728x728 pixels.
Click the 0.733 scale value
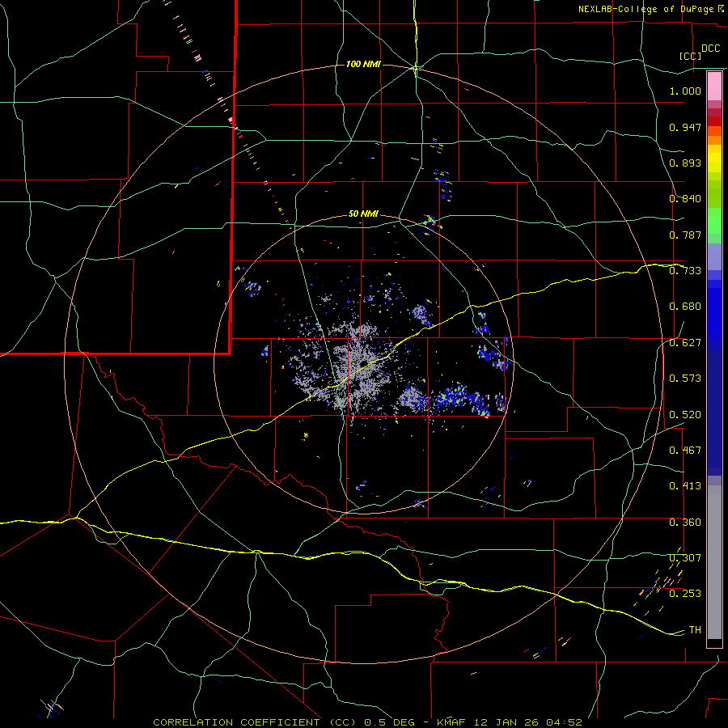click(x=685, y=271)
